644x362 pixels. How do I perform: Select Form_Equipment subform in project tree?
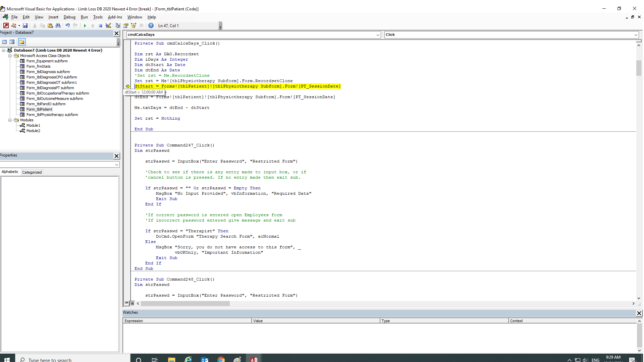click(x=47, y=61)
